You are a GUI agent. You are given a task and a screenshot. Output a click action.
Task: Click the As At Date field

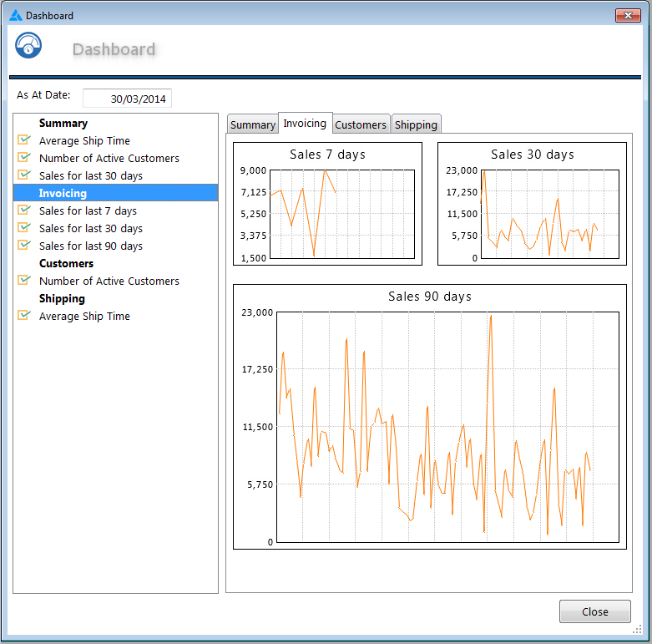tap(127, 99)
